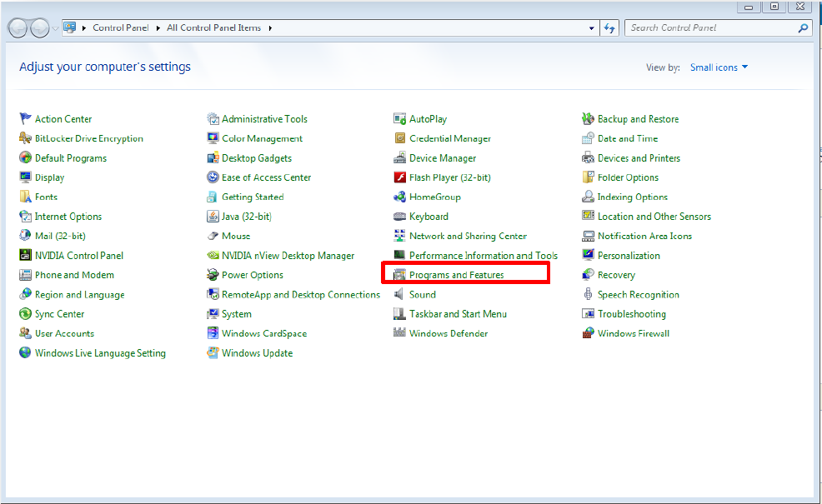Click the search magnifier icon

[x=803, y=28]
